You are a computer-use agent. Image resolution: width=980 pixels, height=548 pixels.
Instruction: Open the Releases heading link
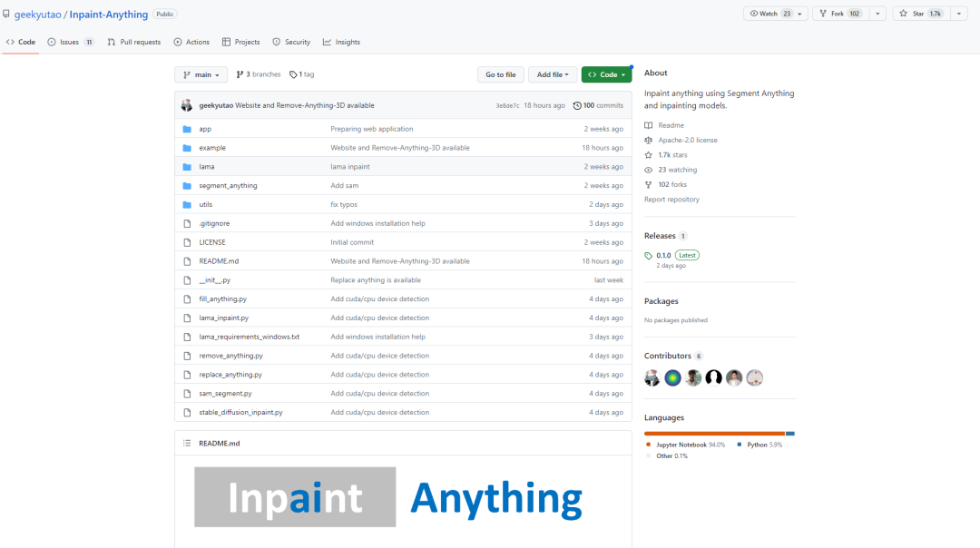[x=660, y=236]
